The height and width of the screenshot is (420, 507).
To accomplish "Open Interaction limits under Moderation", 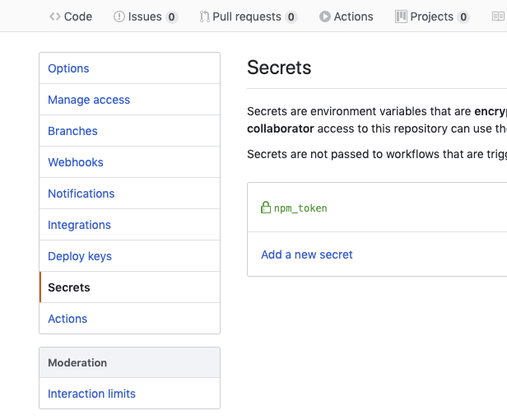I will coord(91,394).
